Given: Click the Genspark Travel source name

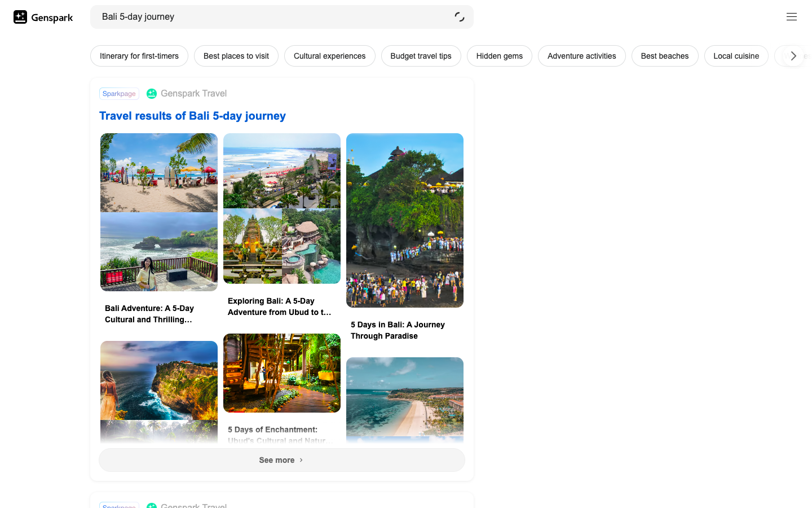Looking at the screenshot, I should pos(194,94).
